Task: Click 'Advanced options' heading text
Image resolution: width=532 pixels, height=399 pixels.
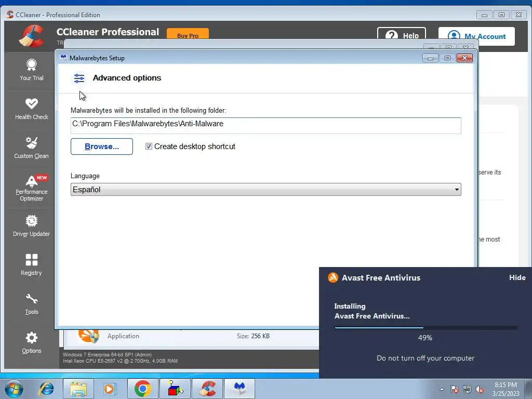Action: coord(127,78)
